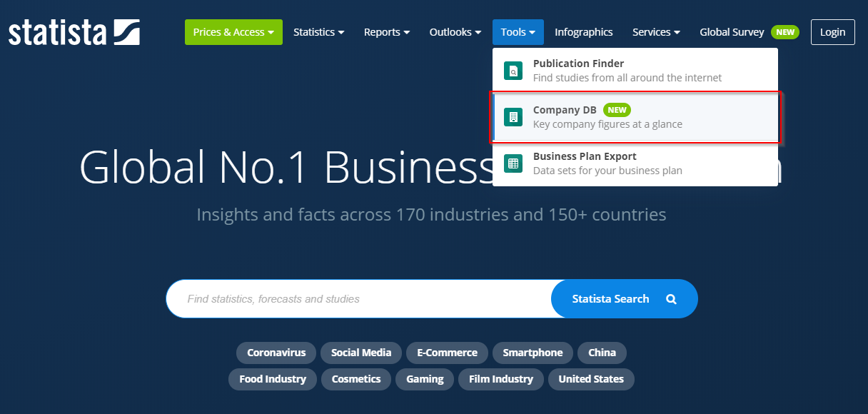Screen dimensions: 868x414
Task: Click the Publication Finder icon
Action: click(513, 71)
